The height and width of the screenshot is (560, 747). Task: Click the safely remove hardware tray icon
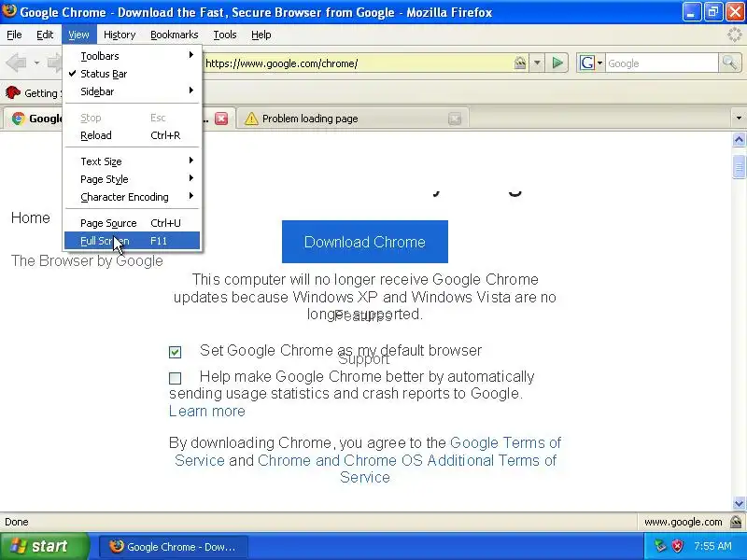[x=660, y=546]
